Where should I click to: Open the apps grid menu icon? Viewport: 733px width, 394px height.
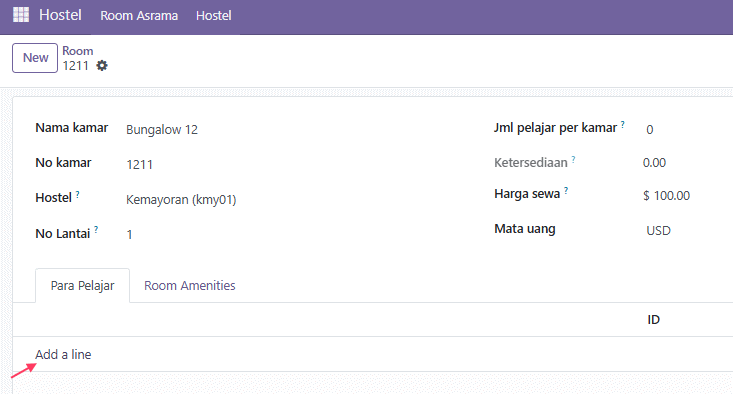[x=21, y=15]
